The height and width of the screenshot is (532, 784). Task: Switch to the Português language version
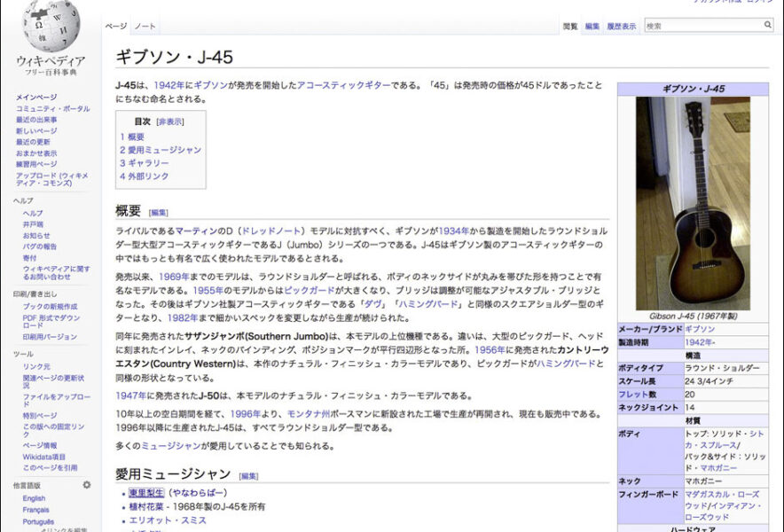38,521
